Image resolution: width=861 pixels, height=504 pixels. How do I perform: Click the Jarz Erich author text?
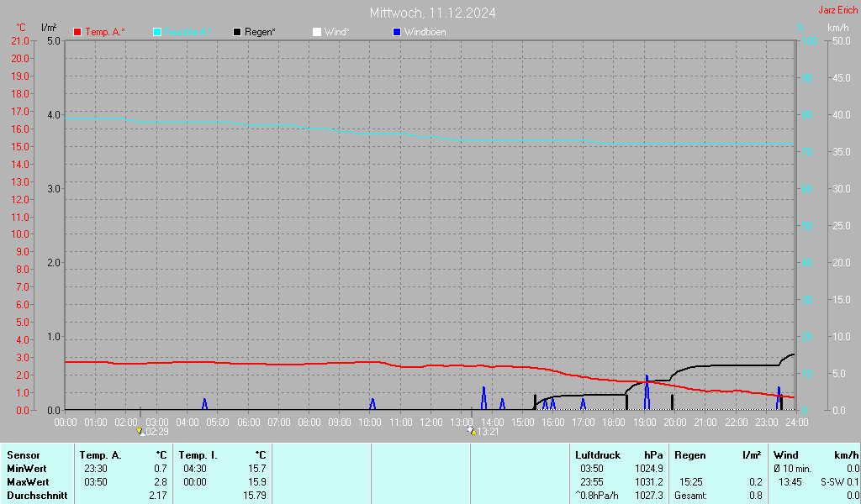pyautogui.click(x=837, y=11)
